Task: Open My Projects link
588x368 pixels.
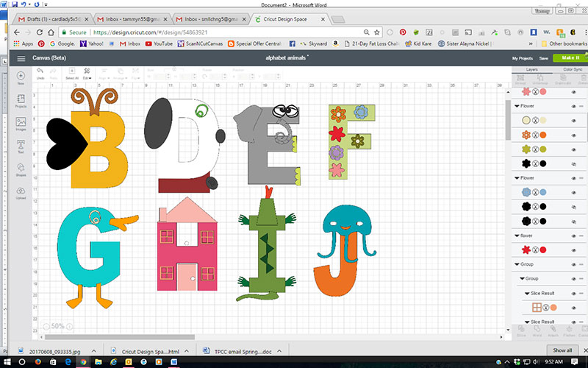Action: (523, 58)
